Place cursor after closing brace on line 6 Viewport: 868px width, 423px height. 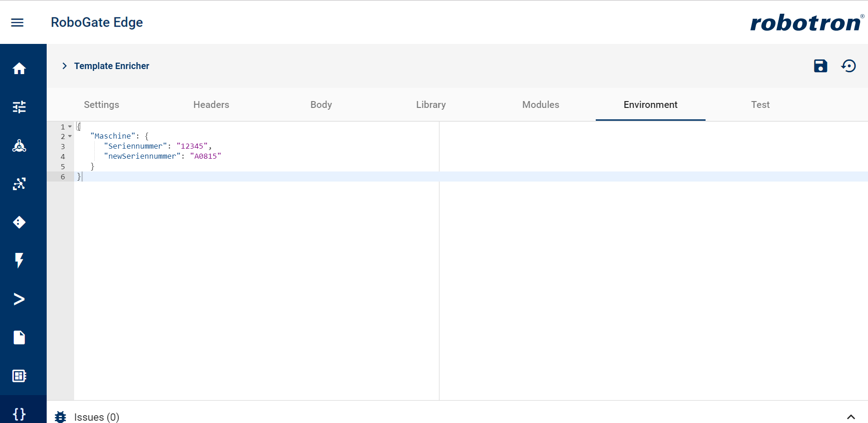[x=82, y=177]
